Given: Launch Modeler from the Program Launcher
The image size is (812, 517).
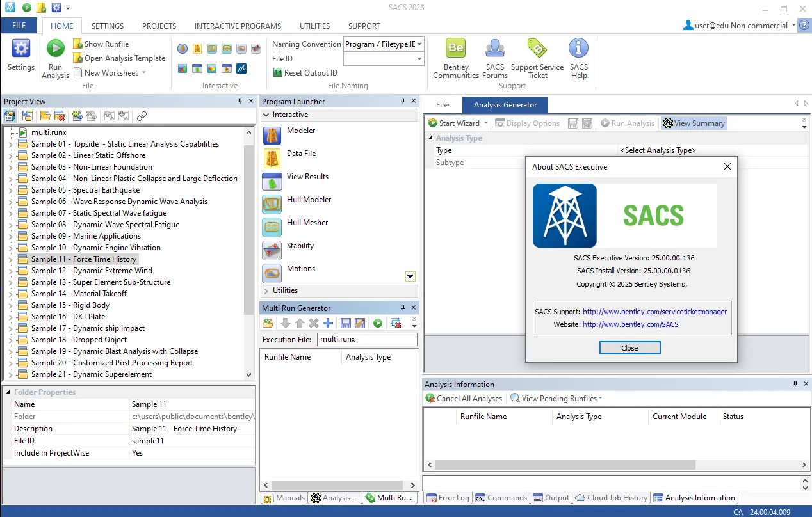Looking at the screenshot, I should [301, 131].
